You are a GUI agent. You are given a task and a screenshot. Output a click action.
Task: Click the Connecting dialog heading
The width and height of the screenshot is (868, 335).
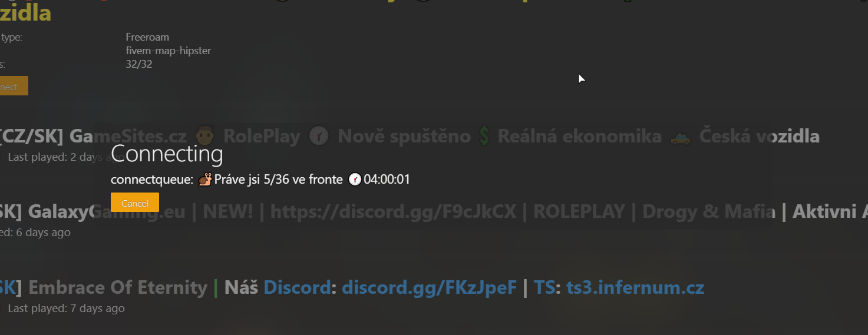click(167, 154)
